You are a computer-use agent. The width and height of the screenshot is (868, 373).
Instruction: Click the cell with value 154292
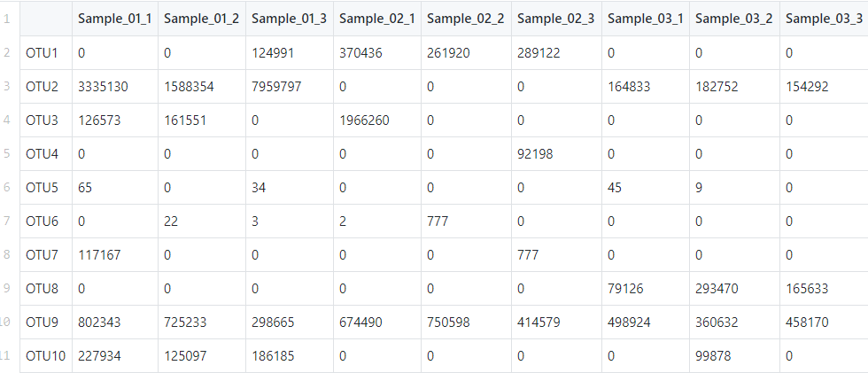tap(825, 87)
